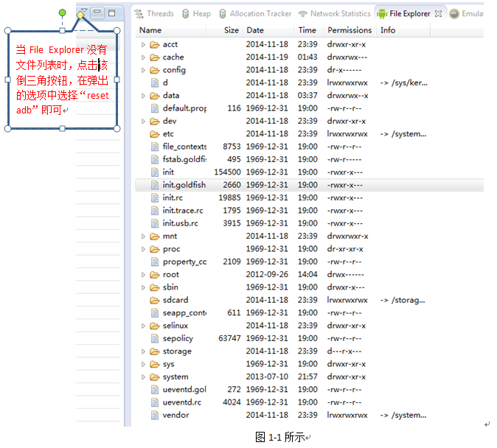This screenshot has height=448, width=497.
Task: Expand the cache folder
Action: 143,57
